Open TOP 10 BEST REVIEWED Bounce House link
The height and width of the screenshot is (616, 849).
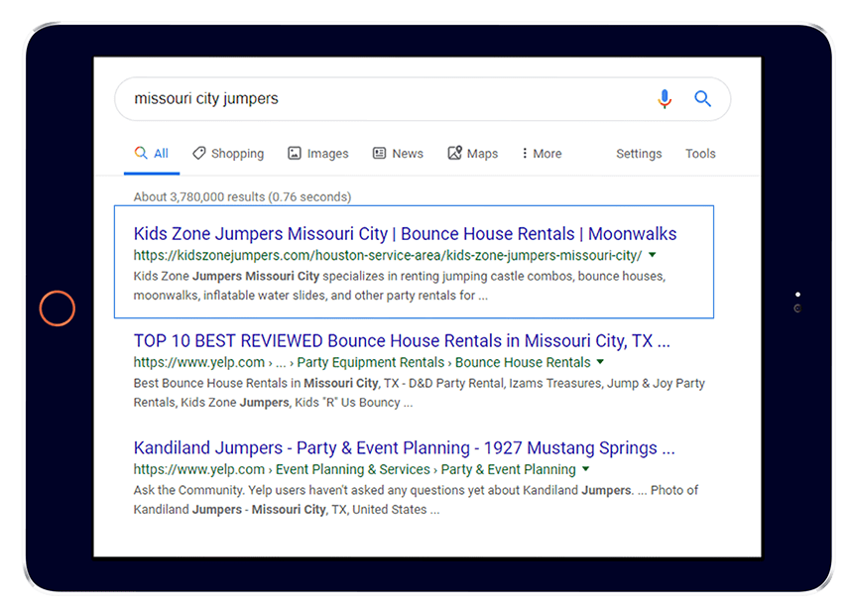click(402, 341)
